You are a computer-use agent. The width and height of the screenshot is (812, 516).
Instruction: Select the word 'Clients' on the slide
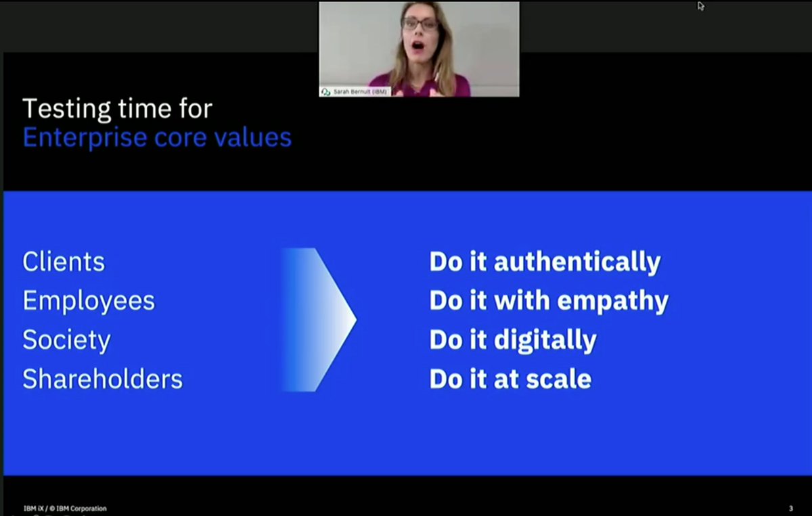[63, 262]
